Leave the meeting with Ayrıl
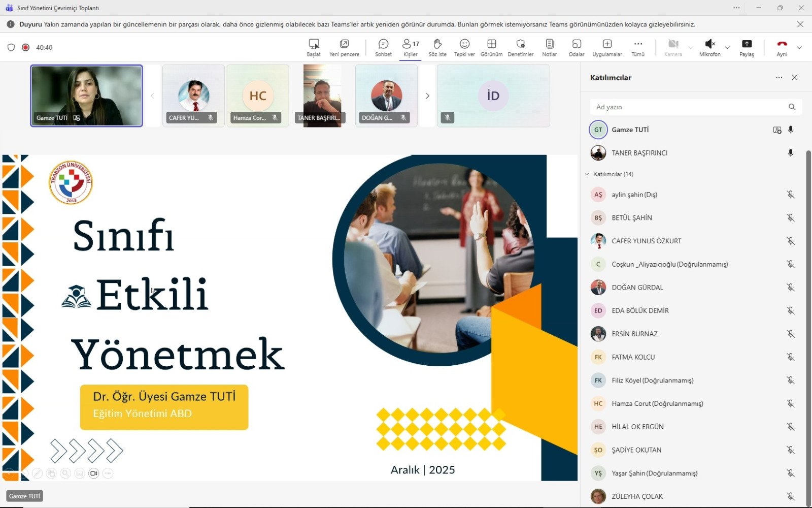 click(782, 47)
